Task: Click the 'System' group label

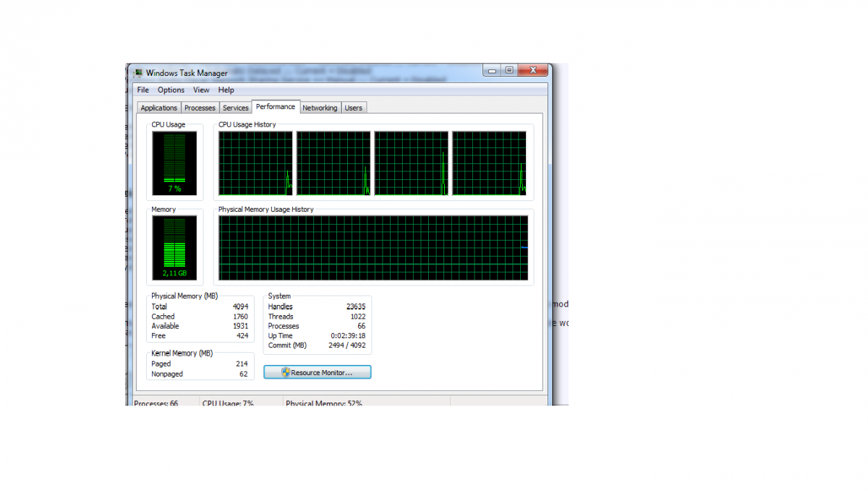Action: 279,296
